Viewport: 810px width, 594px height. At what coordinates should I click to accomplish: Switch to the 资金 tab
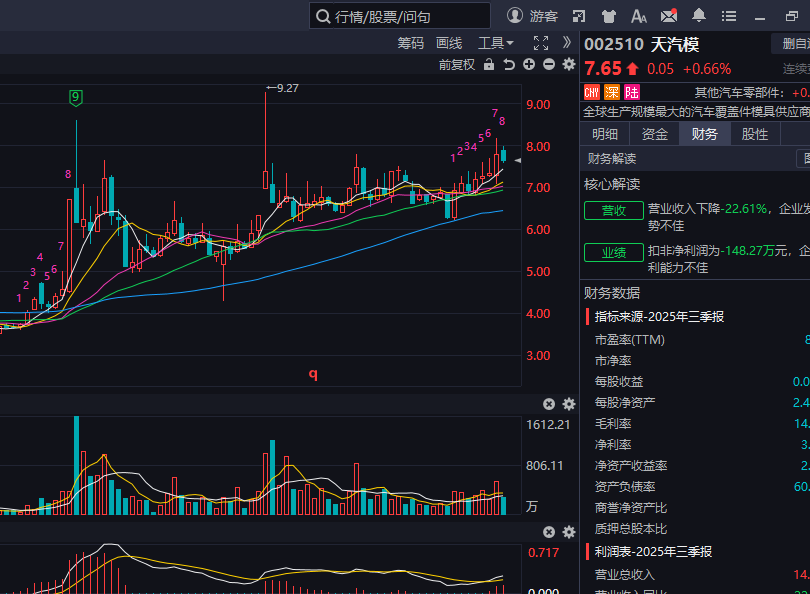[x=655, y=134]
